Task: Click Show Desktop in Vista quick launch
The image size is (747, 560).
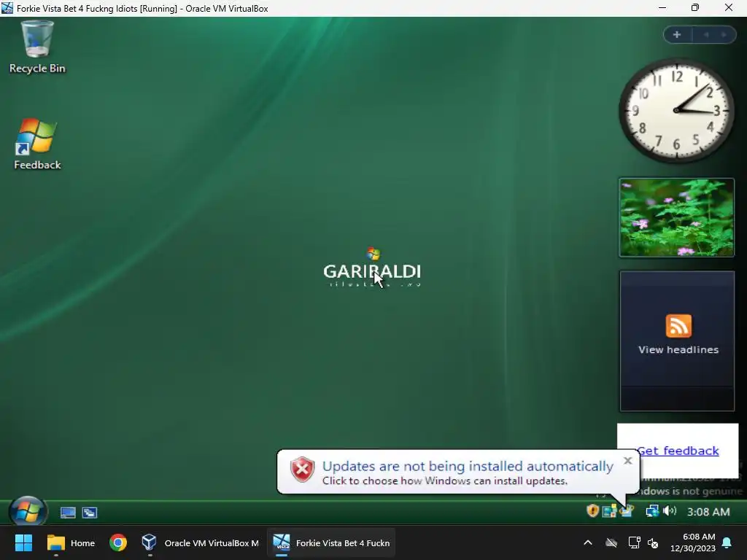Action: pyautogui.click(x=68, y=513)
